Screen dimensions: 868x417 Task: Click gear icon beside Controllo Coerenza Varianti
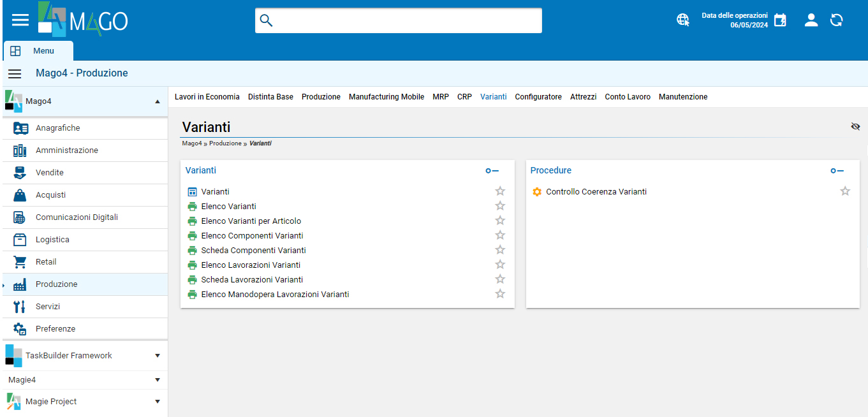pos(537,192)
